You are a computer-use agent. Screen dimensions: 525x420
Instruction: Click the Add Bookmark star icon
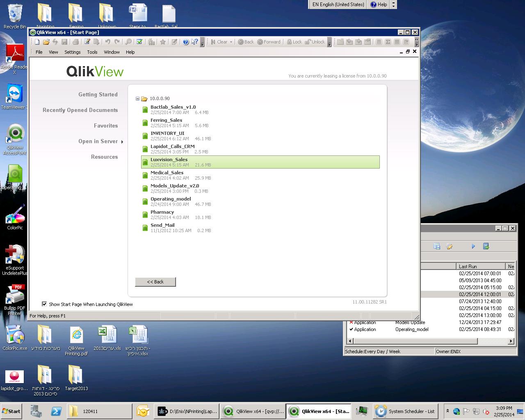(163, 42)
